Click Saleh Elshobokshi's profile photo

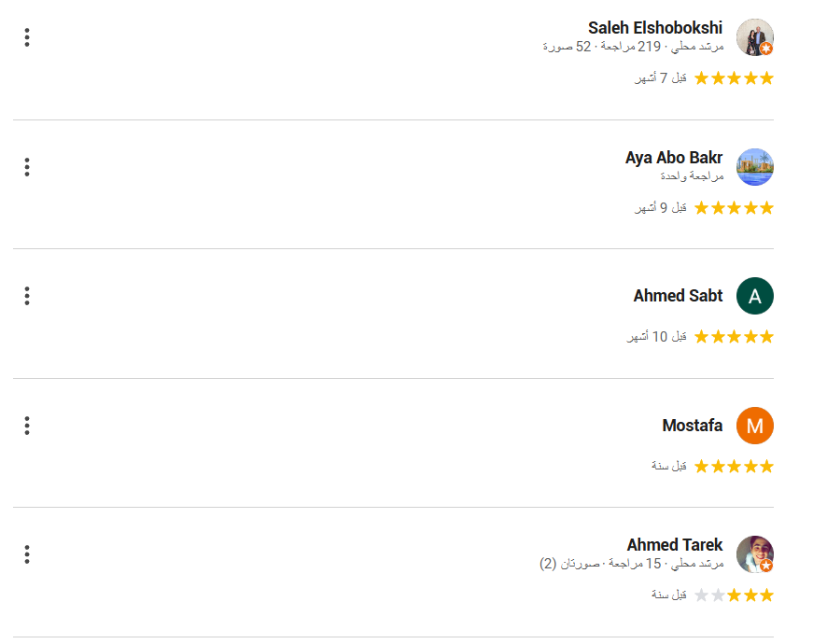click(754, 37)
